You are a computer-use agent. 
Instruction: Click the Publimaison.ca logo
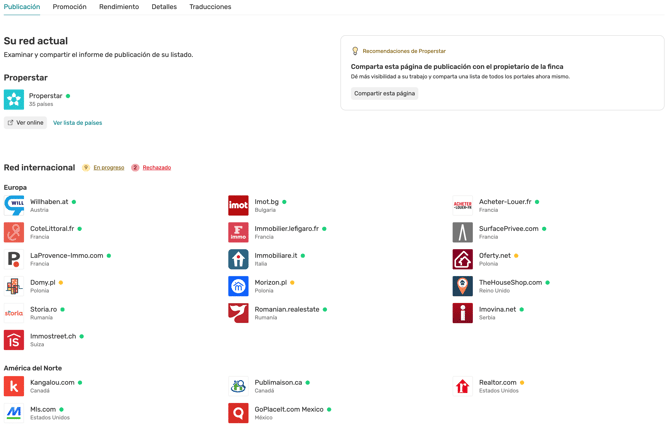[238, 386]
